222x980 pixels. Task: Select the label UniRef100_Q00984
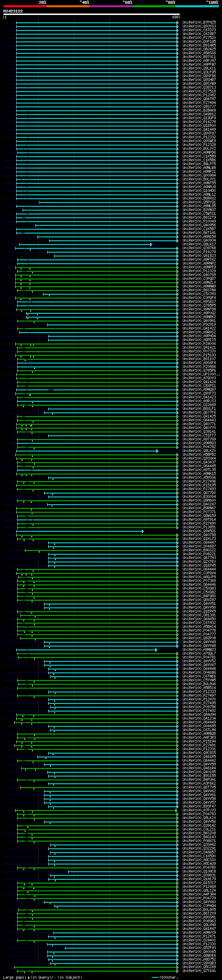tap(199, 175)
